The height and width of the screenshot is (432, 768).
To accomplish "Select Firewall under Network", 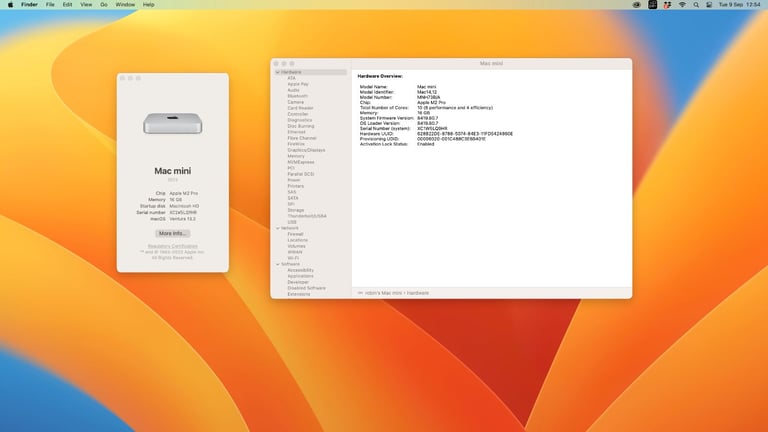I will click(295, 234).
